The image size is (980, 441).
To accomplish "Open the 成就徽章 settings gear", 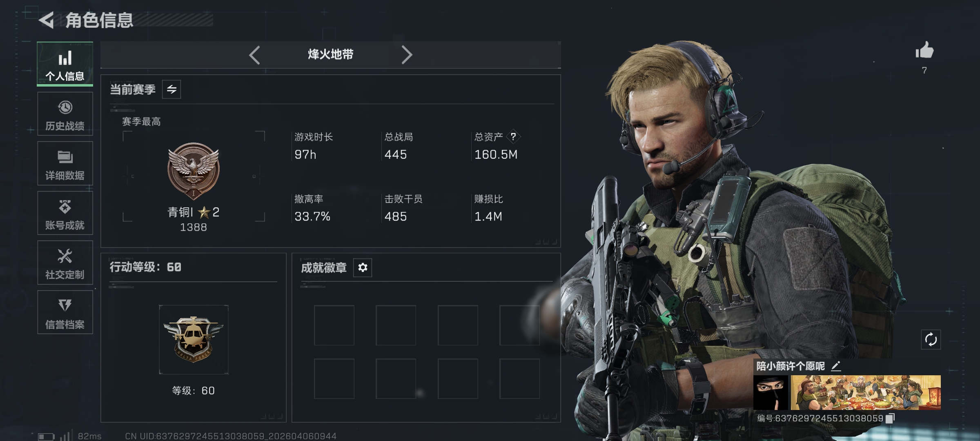I will click(x=363, y=267).
